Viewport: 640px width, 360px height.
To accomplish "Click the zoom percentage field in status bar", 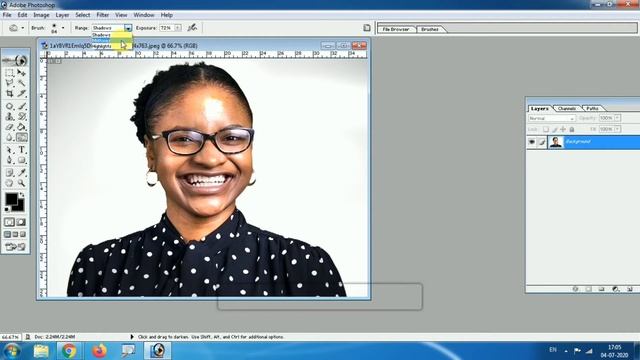I will [x=10, y=337].
